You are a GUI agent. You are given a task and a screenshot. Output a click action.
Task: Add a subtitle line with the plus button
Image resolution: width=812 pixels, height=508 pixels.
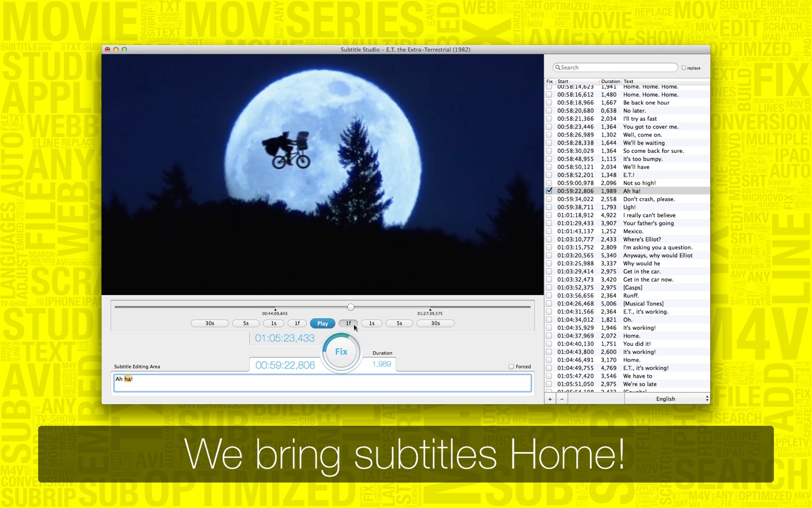[550, 398]
